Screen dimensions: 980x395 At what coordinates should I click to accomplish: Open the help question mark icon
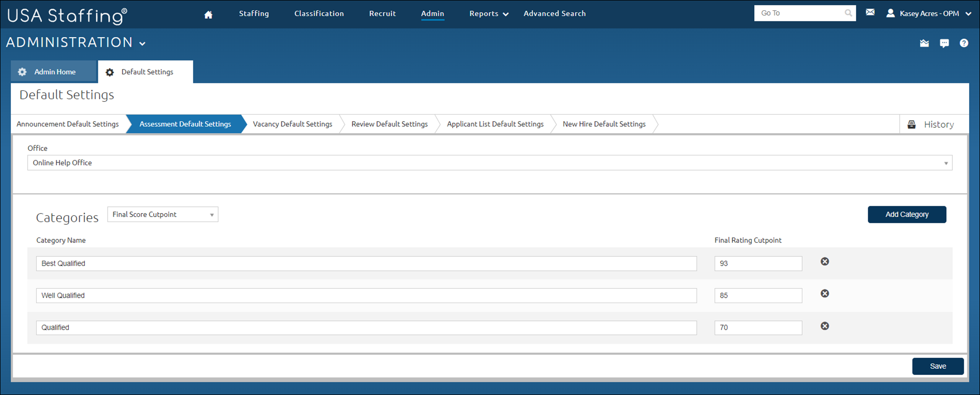coord(964,43)
